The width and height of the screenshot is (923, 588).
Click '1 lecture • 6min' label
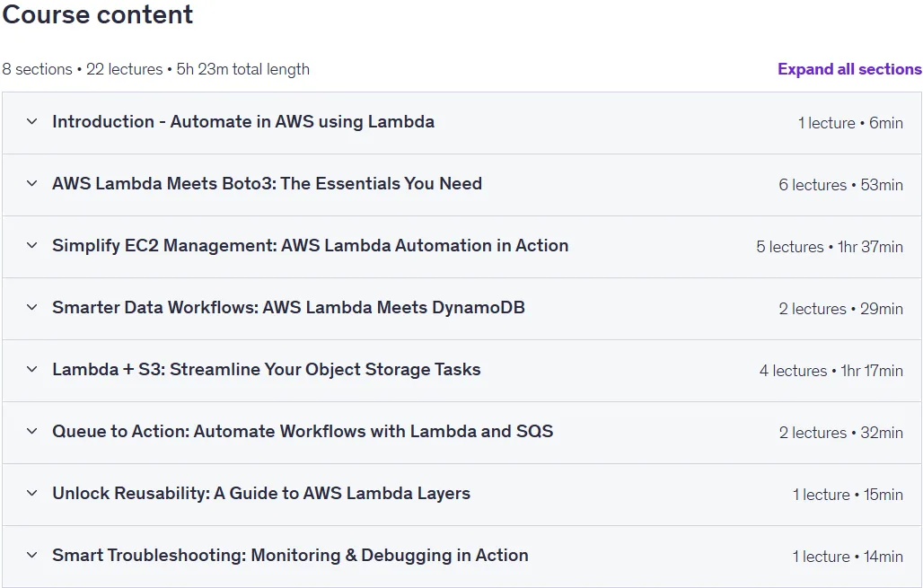(850, 123)
